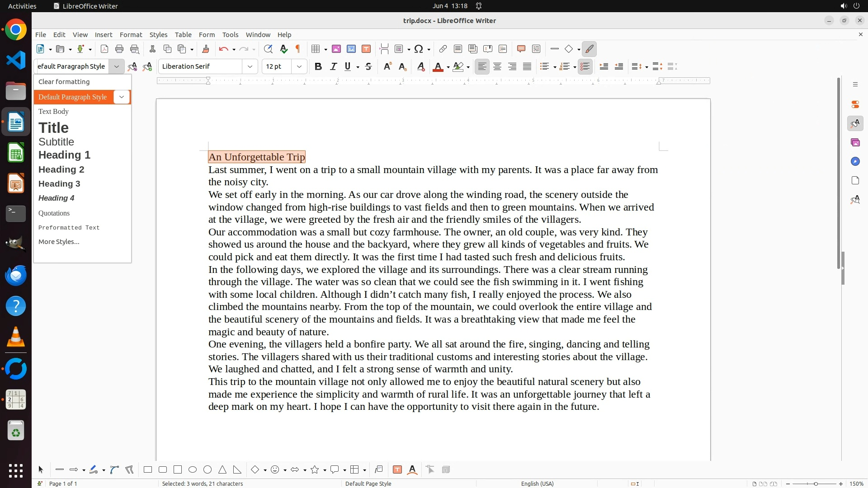Click More Styles... option
The width and height of the screenshot is (868, 488).
click(x=59, y=242)
